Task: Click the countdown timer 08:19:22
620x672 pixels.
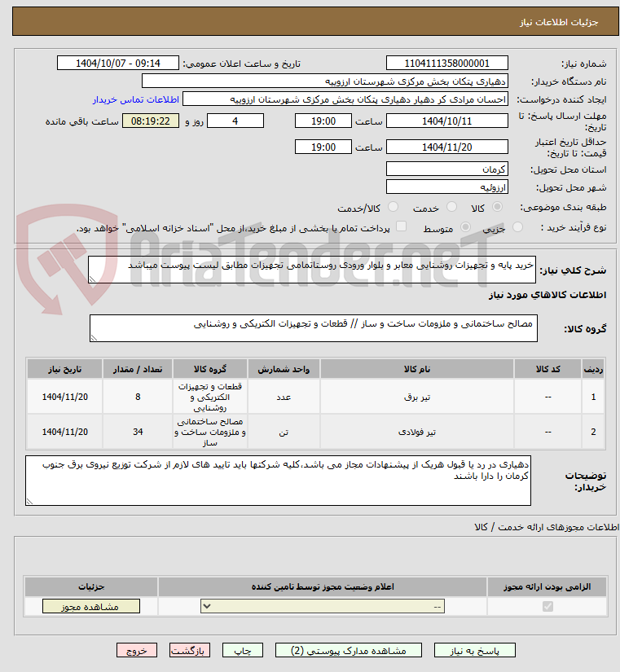Action: coord(151,121)
